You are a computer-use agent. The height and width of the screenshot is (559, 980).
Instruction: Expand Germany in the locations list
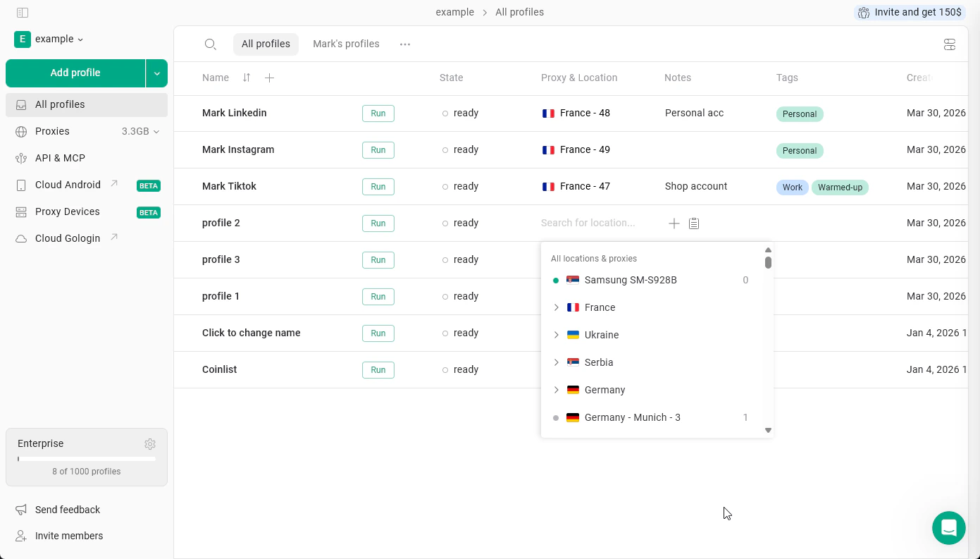coord(557,390)
